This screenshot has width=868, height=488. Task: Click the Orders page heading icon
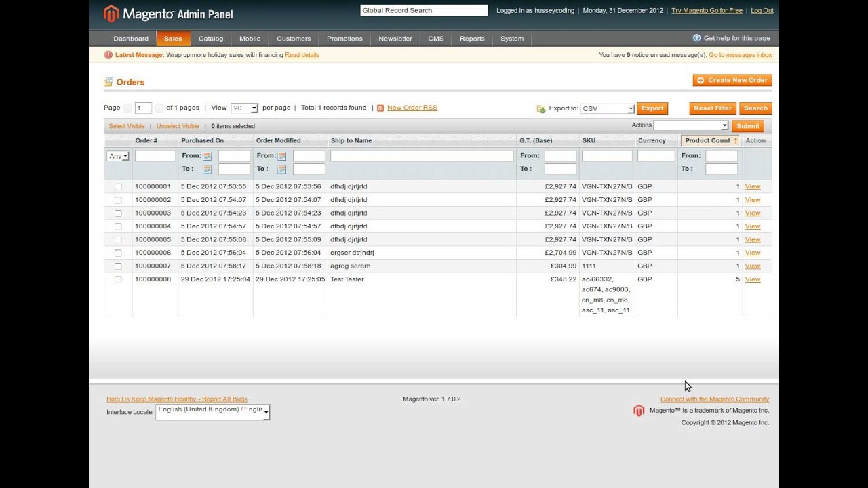point(108,82)
